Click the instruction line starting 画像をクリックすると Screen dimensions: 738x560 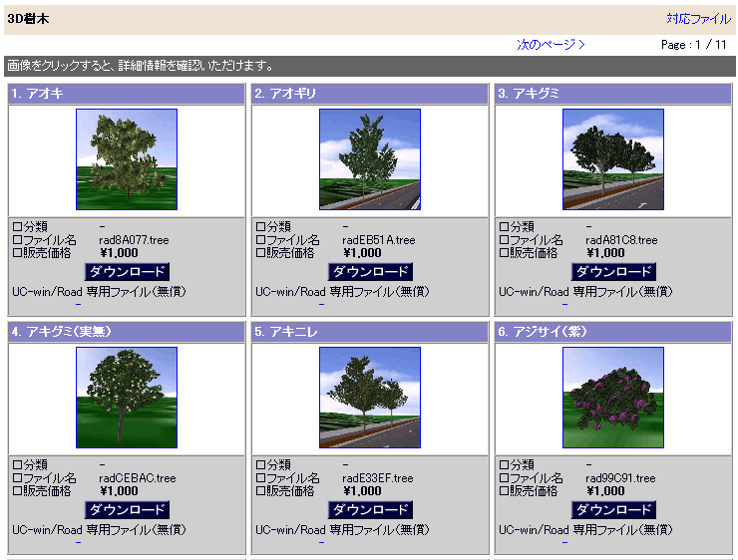click(x=141, y=66)
